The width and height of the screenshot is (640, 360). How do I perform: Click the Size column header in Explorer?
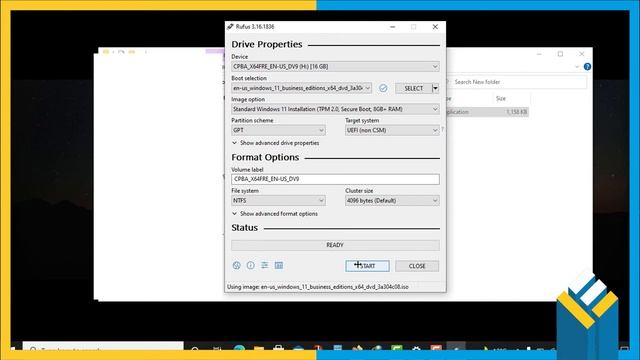[x=501, y=98]
